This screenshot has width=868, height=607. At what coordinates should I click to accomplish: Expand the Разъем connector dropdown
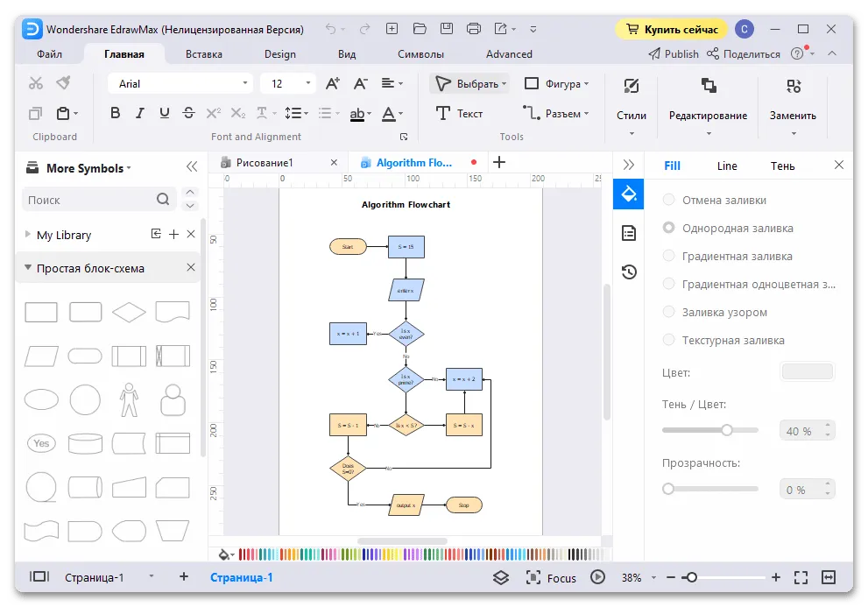click(x=586, y=114)
